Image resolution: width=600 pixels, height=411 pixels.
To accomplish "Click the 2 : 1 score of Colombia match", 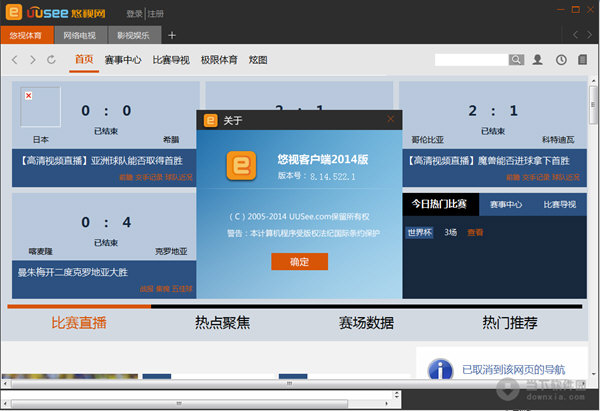I will (x=493, y=111).
